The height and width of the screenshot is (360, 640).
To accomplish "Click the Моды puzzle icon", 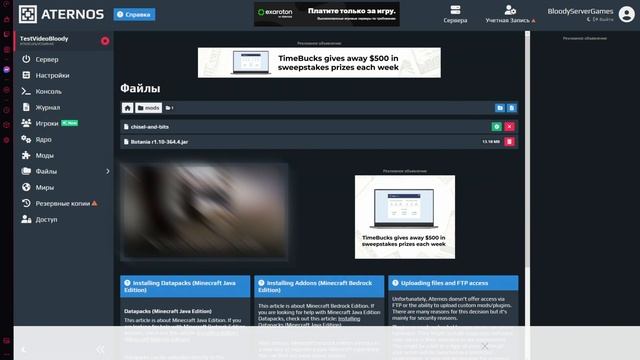I will (x=26, y=155).
